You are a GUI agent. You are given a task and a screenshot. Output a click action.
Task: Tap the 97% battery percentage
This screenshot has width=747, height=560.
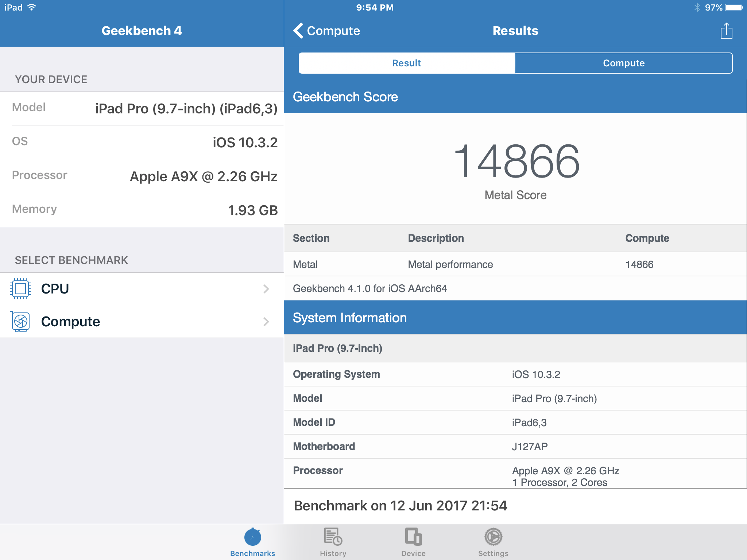tap(713, 7)
